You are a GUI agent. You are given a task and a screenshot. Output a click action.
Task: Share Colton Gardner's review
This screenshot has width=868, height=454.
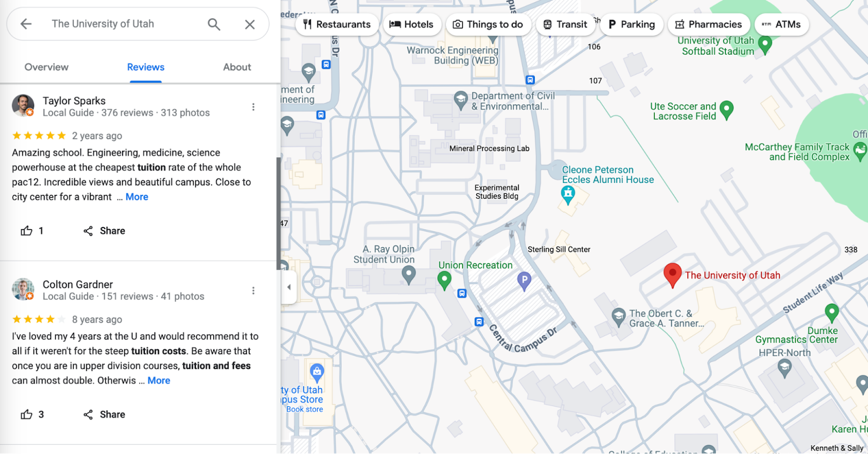coord(104,414)
